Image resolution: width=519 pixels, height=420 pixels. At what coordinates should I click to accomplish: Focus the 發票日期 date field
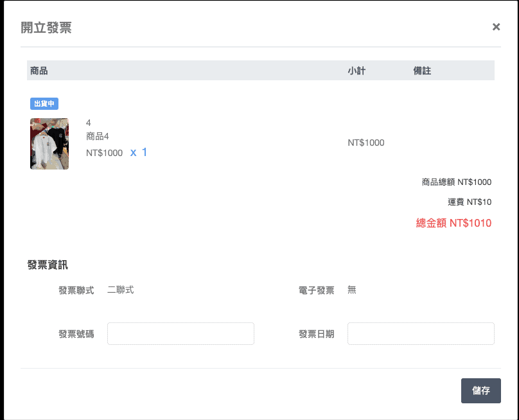pos(421,333)
